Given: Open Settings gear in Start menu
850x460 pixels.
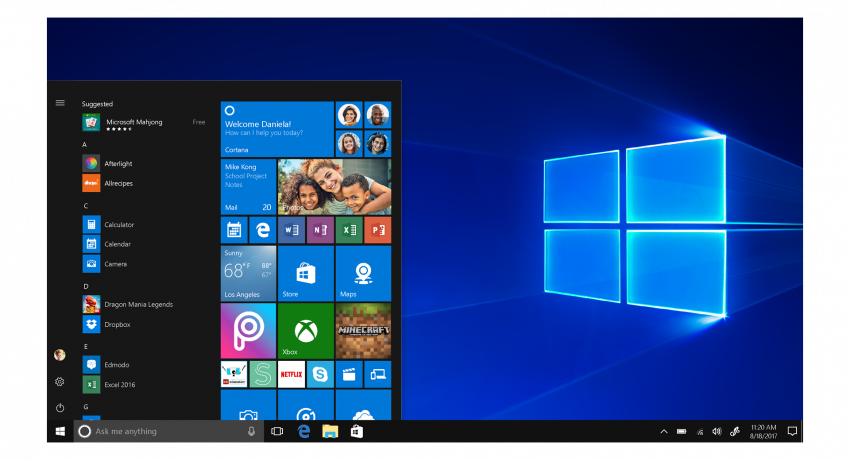Looking at the screenshot, I should point(60,381).
